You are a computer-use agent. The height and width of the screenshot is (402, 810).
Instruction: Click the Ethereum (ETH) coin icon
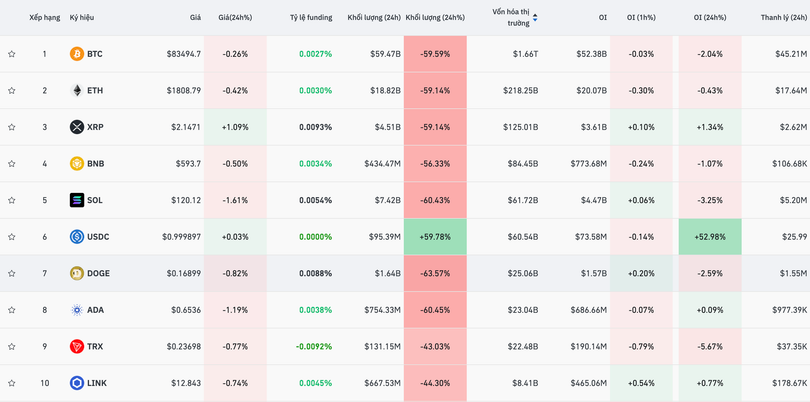tap(77, 91)
